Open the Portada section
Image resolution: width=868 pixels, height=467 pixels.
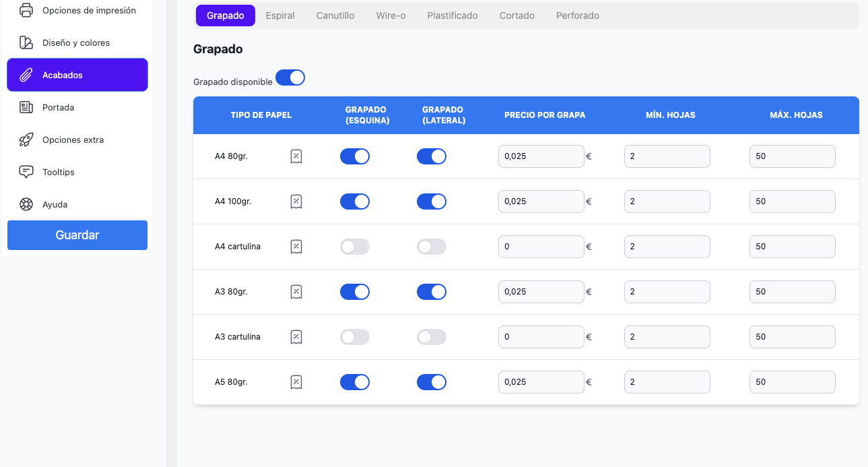pos(77,107)
